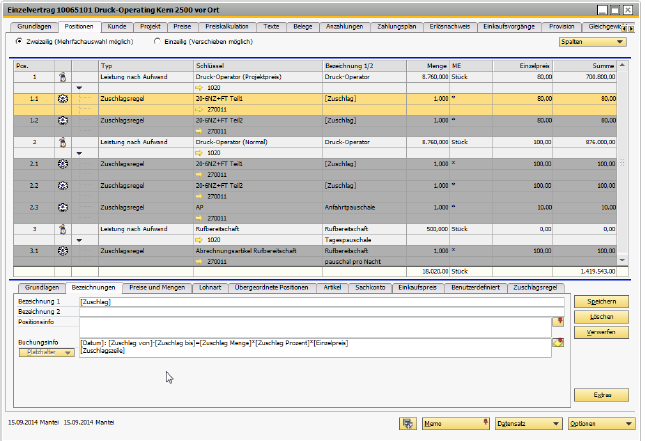
Task: Select the Zweizeilig radio option
Action: [x=20, y=42]
